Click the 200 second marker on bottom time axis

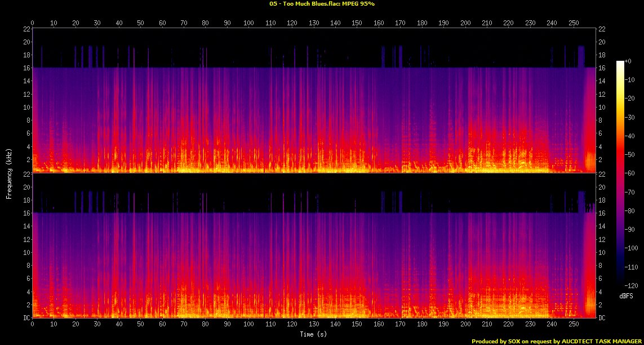coord(465,324)
